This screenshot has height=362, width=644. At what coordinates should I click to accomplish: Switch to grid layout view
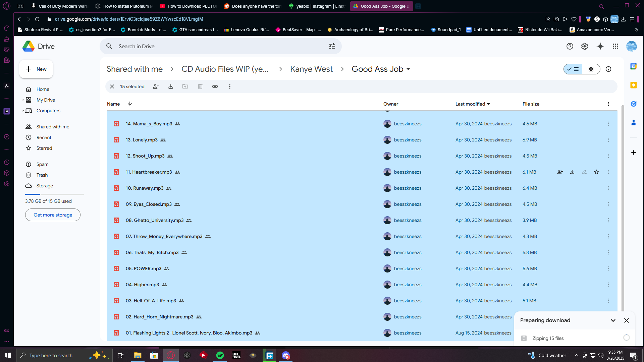(591, 69)
